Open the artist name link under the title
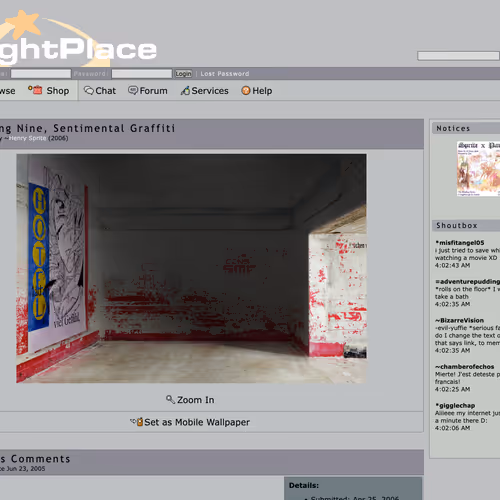500x500 pixels. click(x=27, y=138)
